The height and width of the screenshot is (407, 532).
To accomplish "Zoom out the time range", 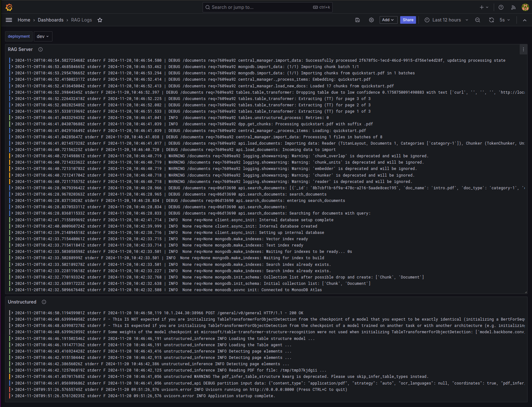I will (x=478, y=20).
